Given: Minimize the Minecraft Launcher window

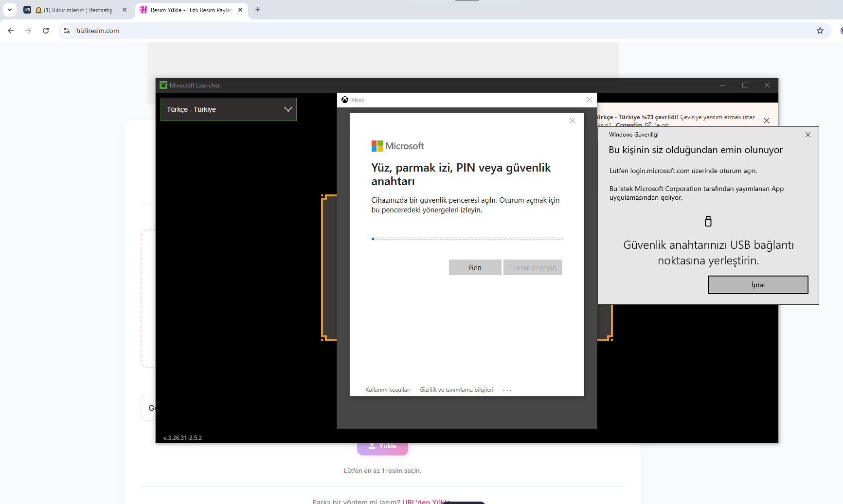Looking at the screenshot, I should pyautogui.click(x=723, y=85).
